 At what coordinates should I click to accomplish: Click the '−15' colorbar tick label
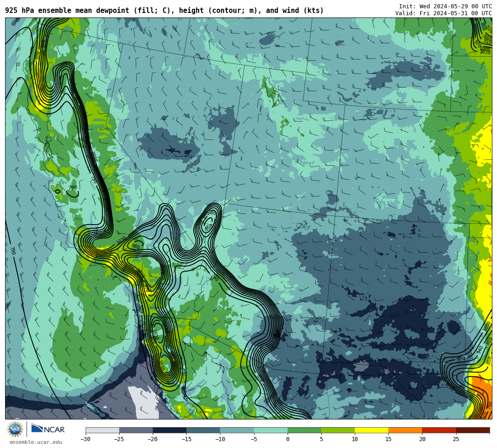tap(186, 439)
